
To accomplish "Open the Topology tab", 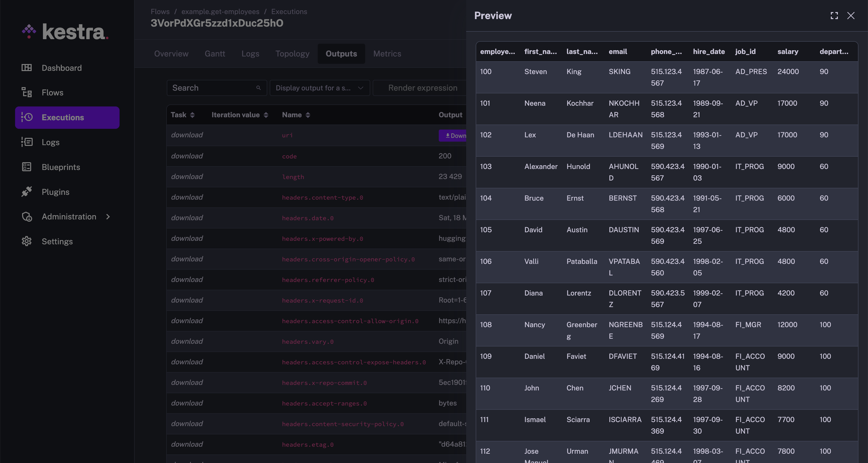I will 292,53.
